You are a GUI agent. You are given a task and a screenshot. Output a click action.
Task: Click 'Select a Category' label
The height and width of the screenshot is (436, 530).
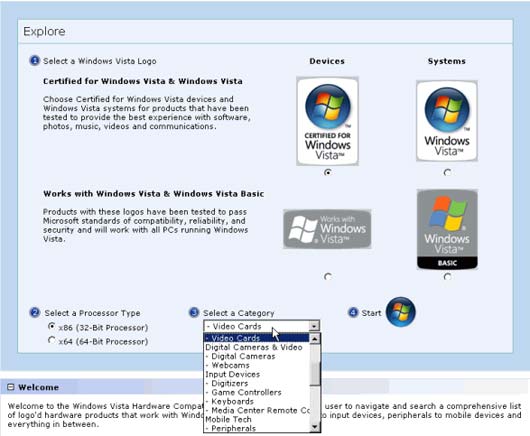(x=239, y=313)
